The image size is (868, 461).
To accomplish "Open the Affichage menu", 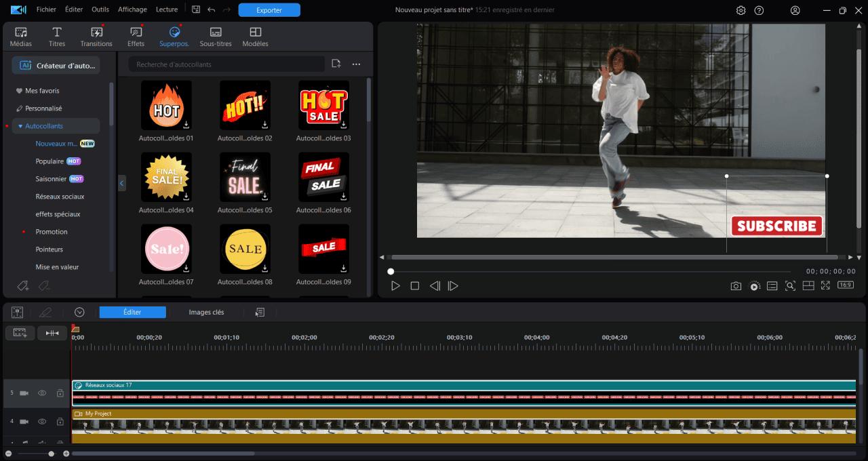I will point(132,9).
